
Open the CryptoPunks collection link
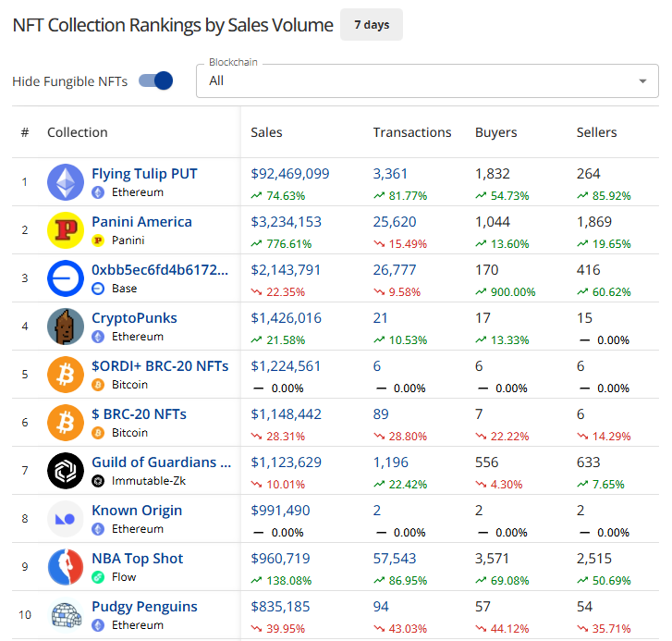[134, 318]
